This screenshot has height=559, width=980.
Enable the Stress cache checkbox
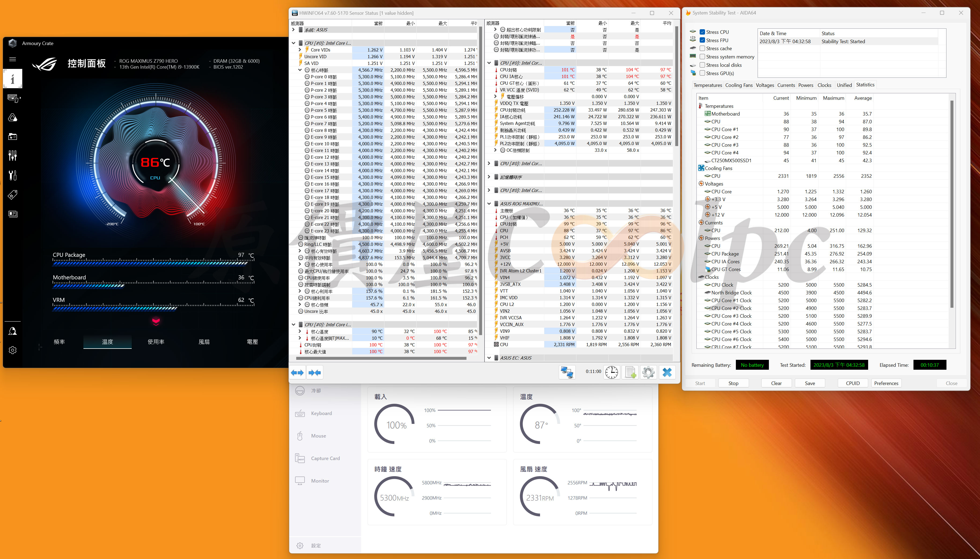[702, 48]
